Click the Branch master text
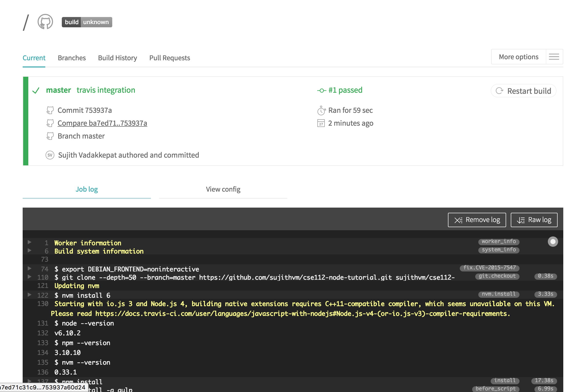This screenshot has height=392, width=571. pyautogui.click(x=81, y=136)
